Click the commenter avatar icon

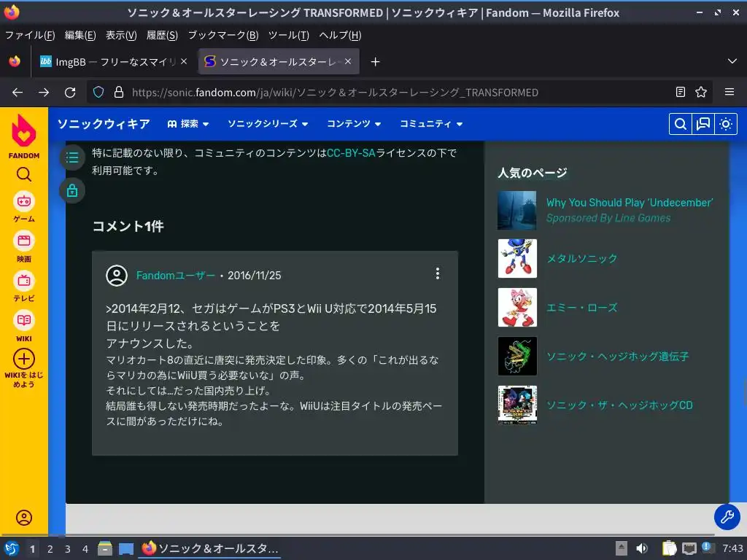point(117,275)
